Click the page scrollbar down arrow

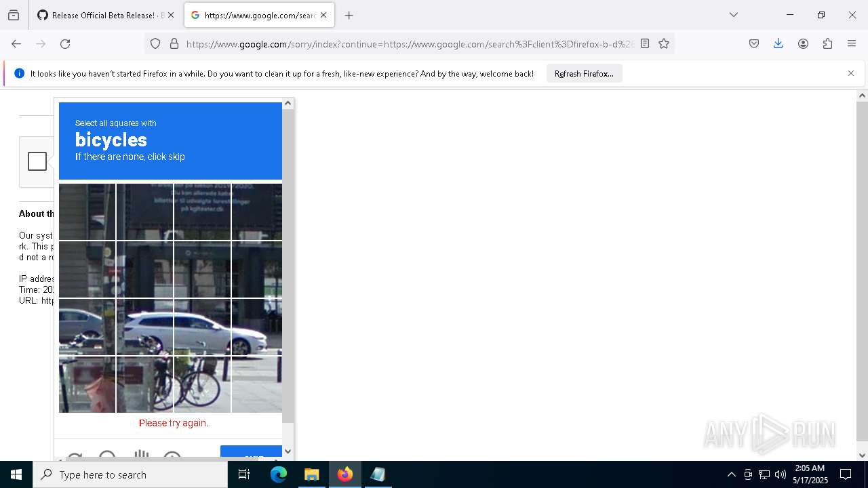click(x=862, y=455)
